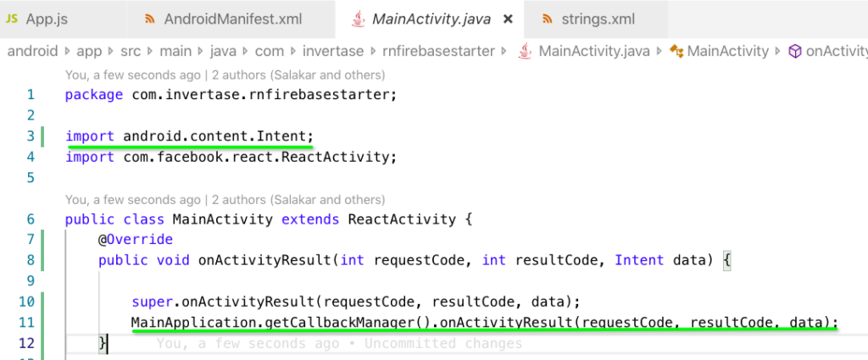Click the JS icon on App.js tab
The width and height of the screenshot is (868, 360).
(12, 19)
